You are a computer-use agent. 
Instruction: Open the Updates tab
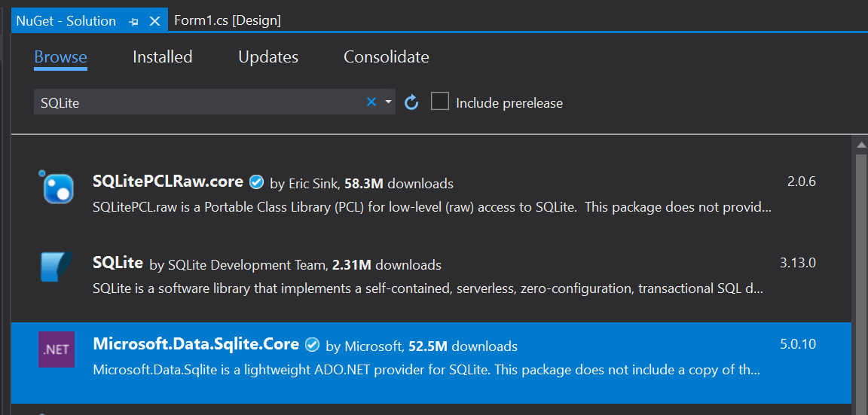point(268,57)
